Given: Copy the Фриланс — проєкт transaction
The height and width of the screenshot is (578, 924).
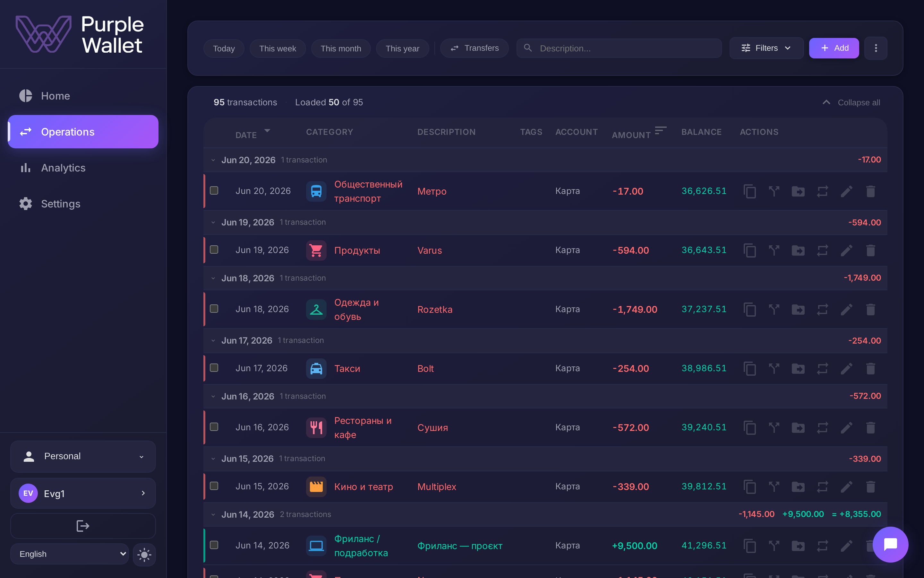Looking at the screenshot, I should (x=750, y=546).
